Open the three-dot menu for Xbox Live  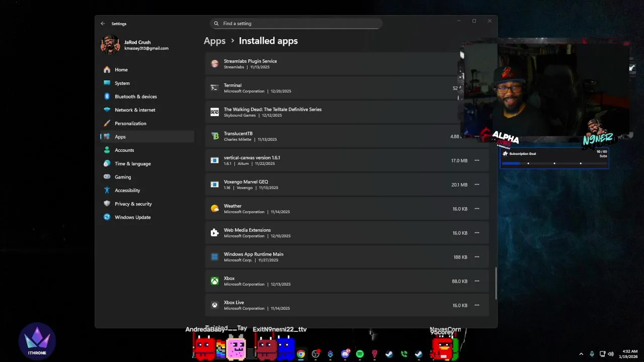click(x=477, y=305)
